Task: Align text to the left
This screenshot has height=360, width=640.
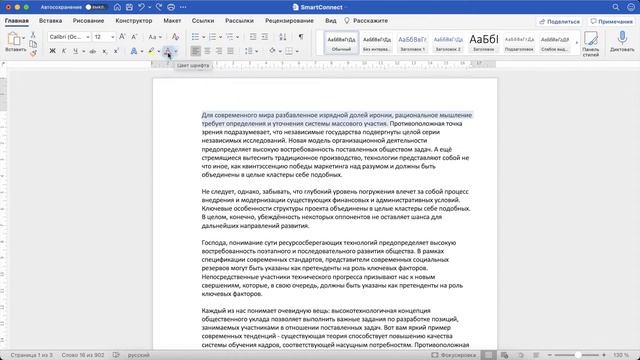Action: click(196, 51)
